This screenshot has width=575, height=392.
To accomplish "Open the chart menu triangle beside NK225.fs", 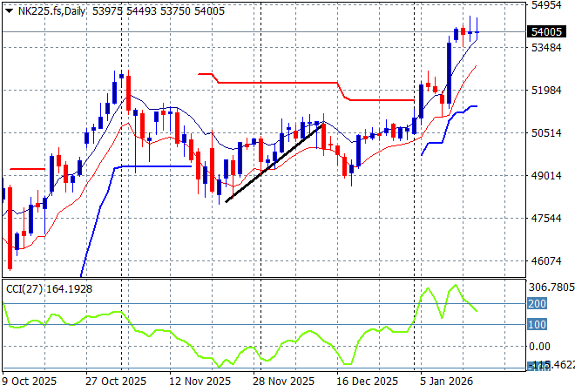I will [9, 11].
